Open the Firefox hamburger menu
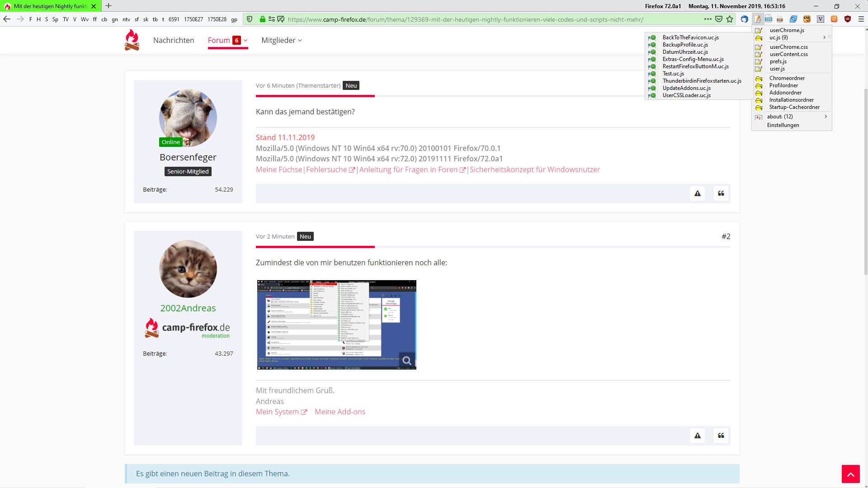 [x=861, y=19]
